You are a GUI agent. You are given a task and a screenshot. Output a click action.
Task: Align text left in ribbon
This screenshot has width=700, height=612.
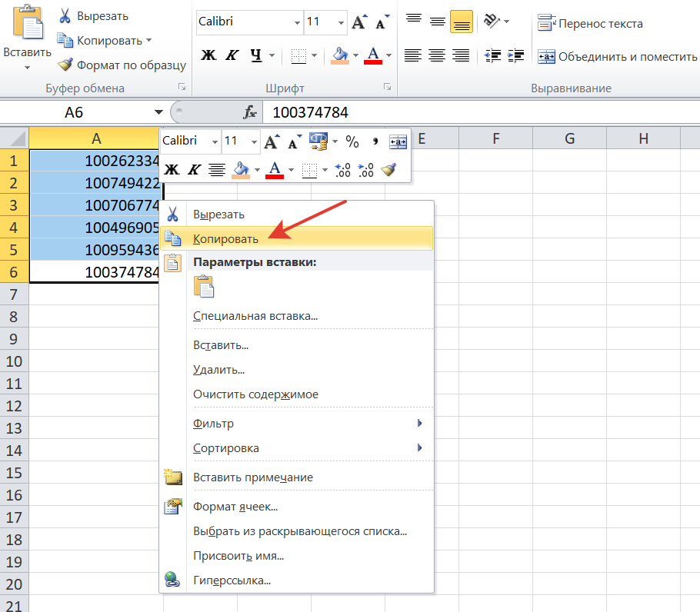point(413,56)
